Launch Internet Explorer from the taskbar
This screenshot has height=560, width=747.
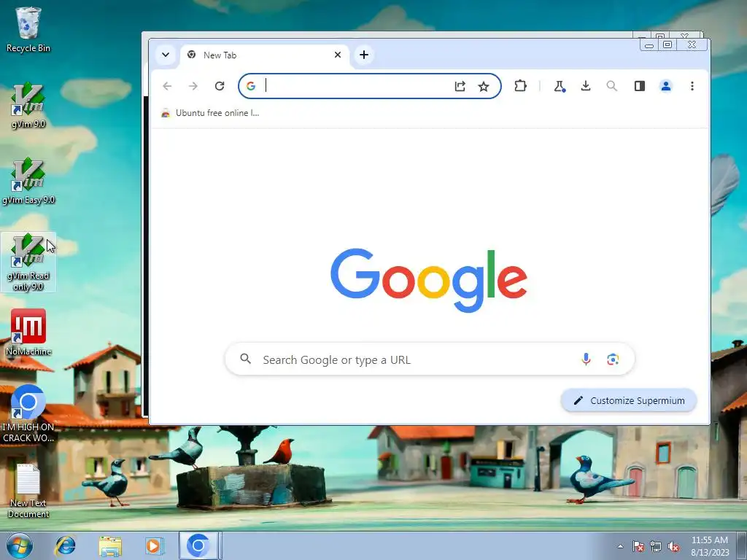(x=65, y=545)
